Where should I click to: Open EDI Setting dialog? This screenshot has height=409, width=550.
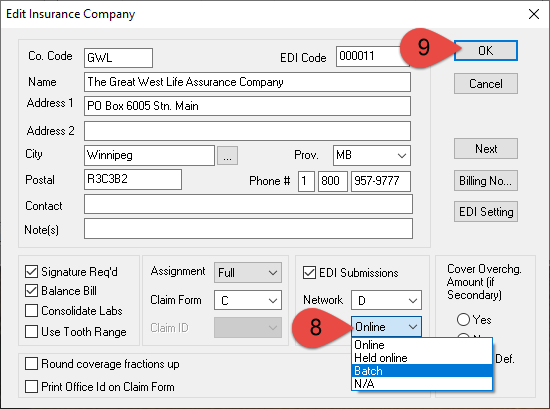tap(485, 212)
